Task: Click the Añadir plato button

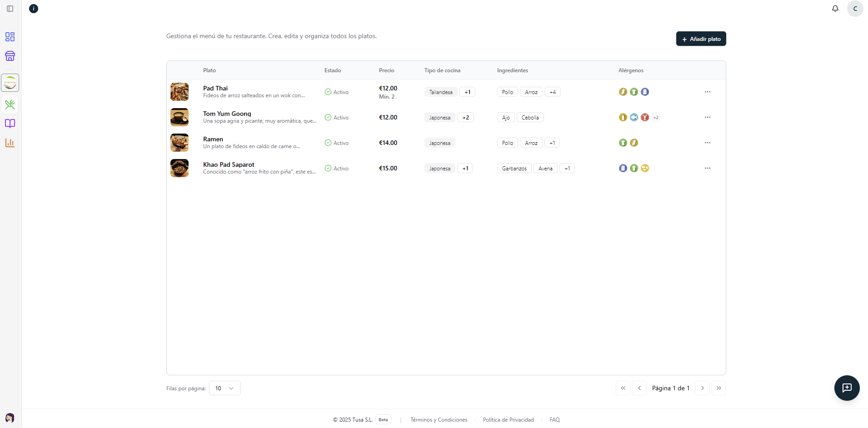Action: (x=701, y=39)
